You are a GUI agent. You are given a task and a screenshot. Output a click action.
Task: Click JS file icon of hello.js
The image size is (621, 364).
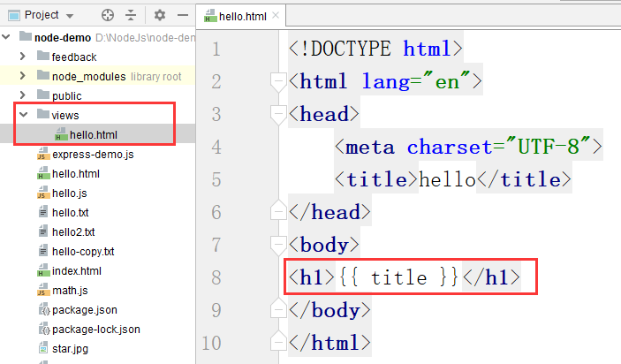(x=43, y=192)
